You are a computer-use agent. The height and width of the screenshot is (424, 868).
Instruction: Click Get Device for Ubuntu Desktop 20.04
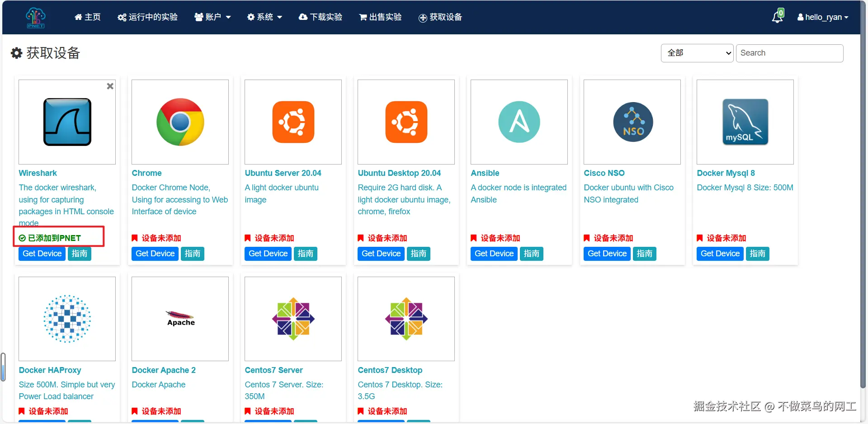coord(381,254)
